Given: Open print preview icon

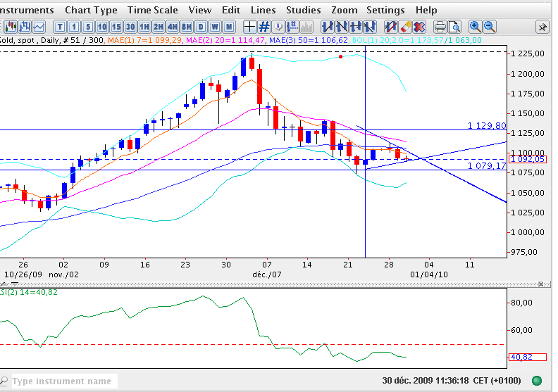Looking at the screenshot, I should coord(454,27).
